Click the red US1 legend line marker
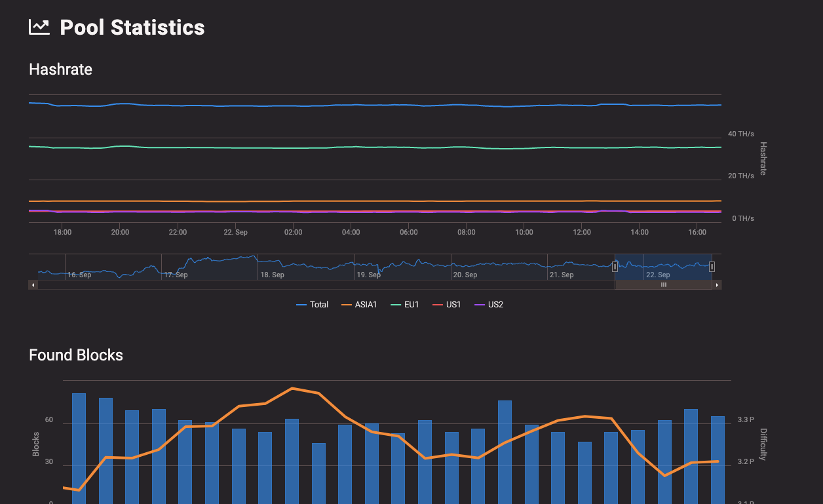This screenshot has width=823, height=504. tap(436, 304)
